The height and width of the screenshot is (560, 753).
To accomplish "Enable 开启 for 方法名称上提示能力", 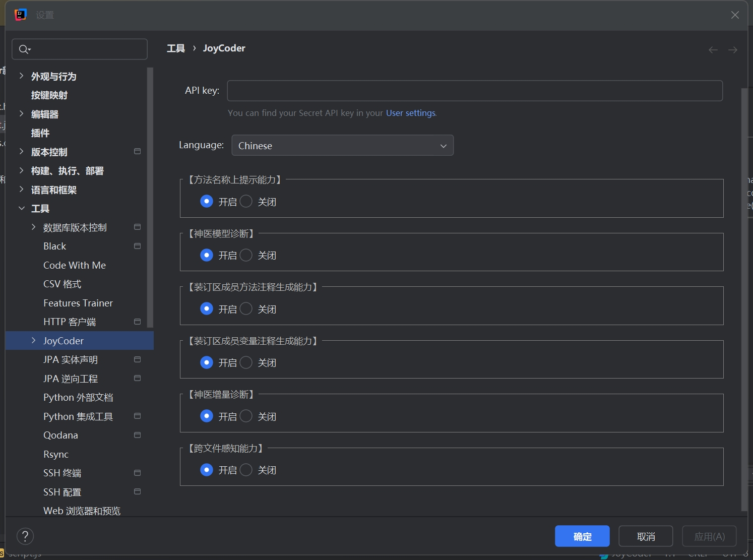I will click(x=207, y=202).
